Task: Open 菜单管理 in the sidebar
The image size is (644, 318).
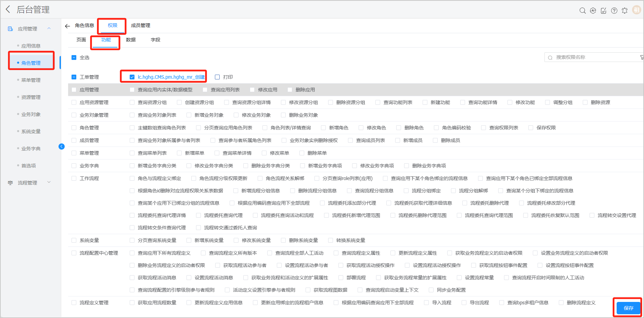Action: click(x=31, y=80)
